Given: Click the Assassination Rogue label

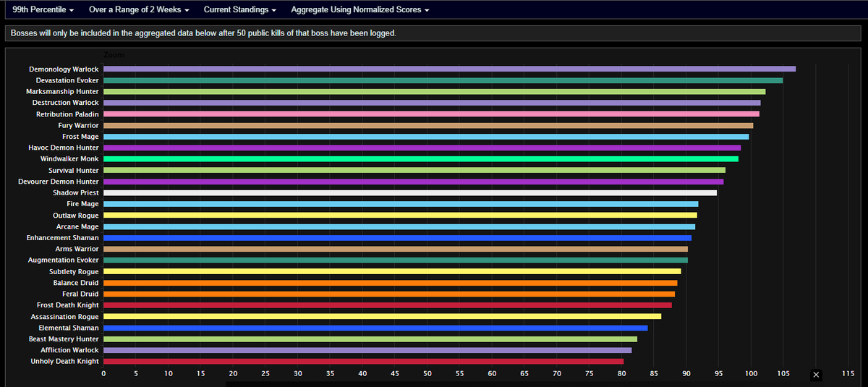Looking at the screenshot, I should (64, 316).
